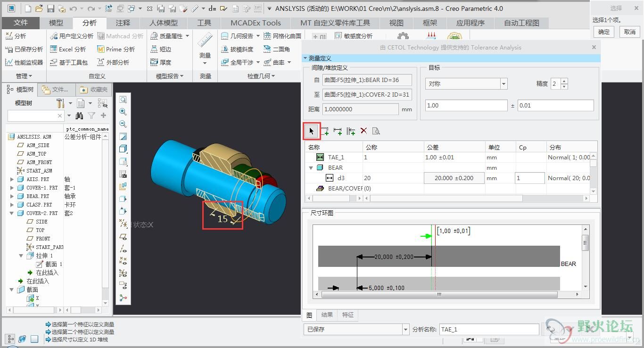644x348 pixels.
Task: Click the binoculars find icon in model tree
Action: (79, 116)
